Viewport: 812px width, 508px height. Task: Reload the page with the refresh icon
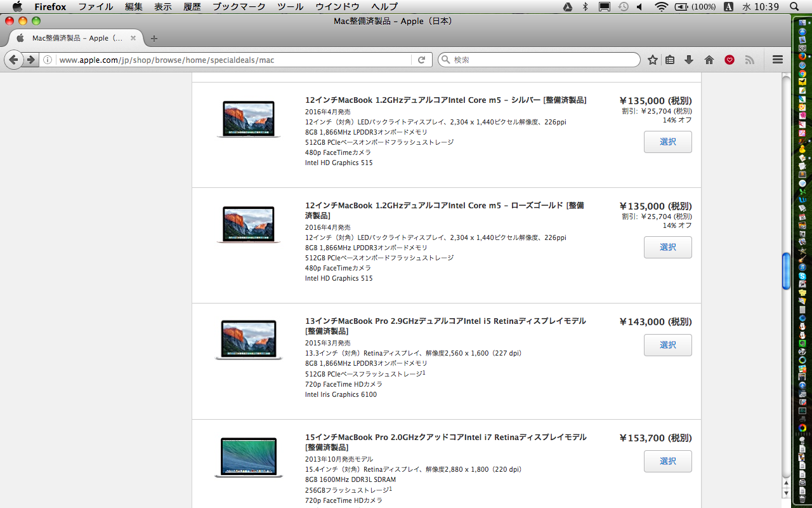coord(421,60)
